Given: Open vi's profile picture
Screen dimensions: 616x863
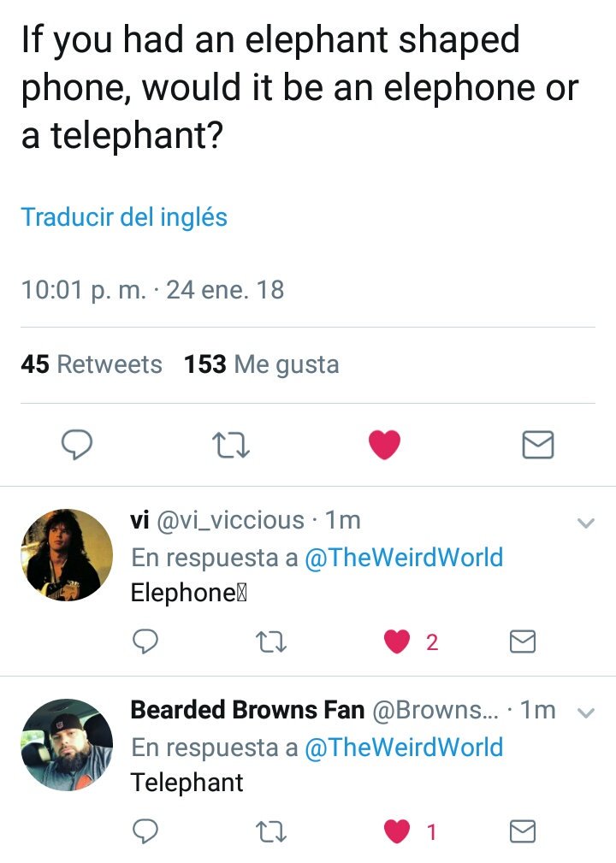Looking at the screenshot, I should (67, 555).
